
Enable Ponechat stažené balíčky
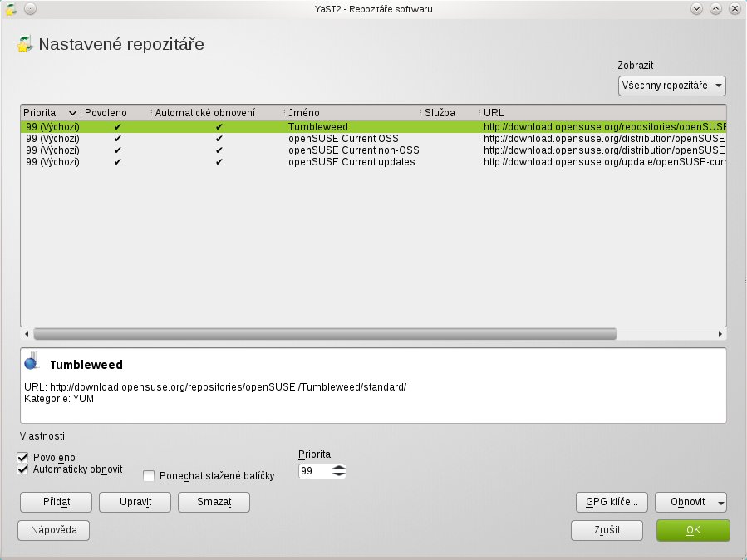click(x=149, y=476)
